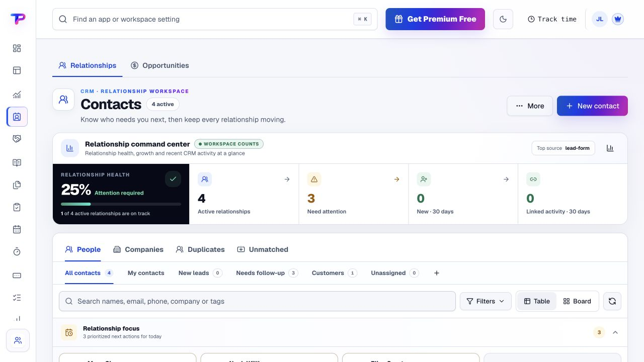The height and width of the screenshot is (362, 644).
Task: Open the layout panel icon in sidebar
Action: click(17, 70)
